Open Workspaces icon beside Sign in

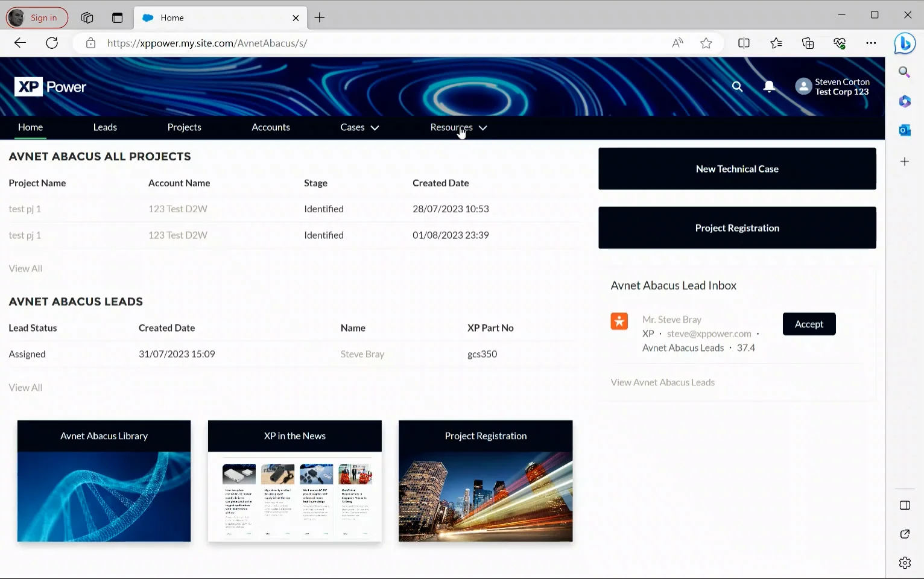87,18
